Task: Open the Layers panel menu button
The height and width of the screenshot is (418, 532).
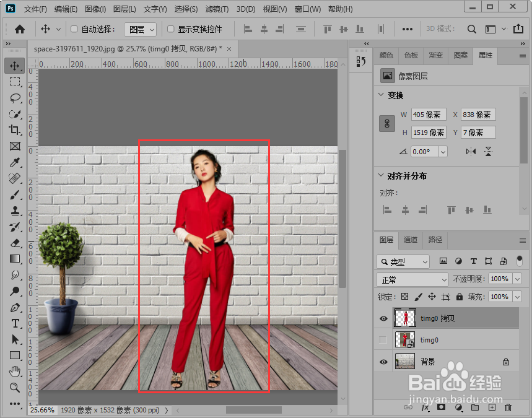Action: [523, 240]
